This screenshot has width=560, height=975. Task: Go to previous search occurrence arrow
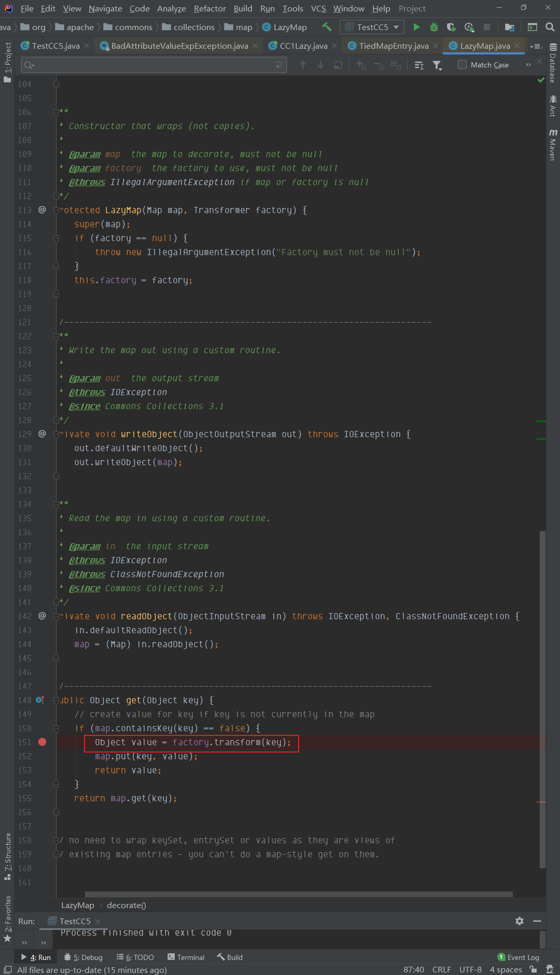tap(303, 65)
